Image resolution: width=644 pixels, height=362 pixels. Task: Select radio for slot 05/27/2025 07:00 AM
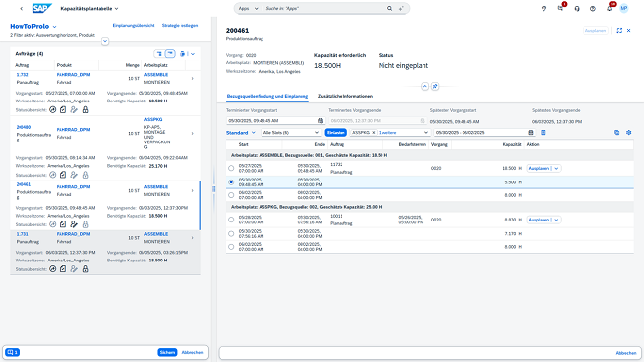pos(231,168)
